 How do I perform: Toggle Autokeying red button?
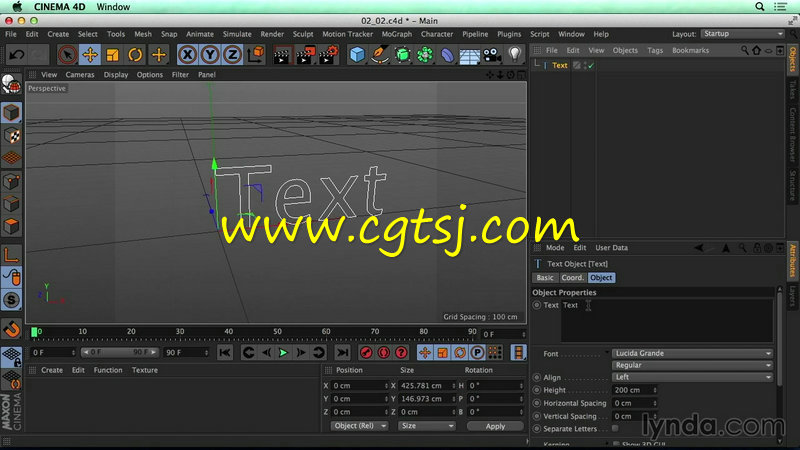384,353
